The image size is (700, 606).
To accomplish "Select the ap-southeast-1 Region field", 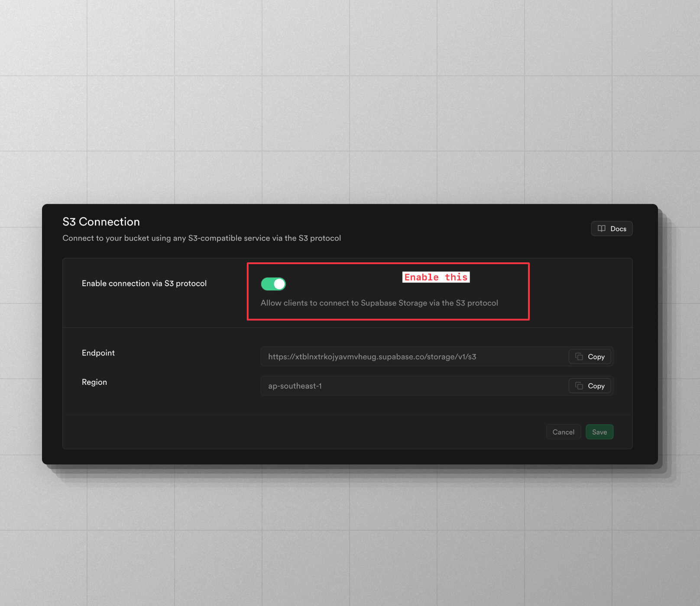I will (x=412, y=386).
